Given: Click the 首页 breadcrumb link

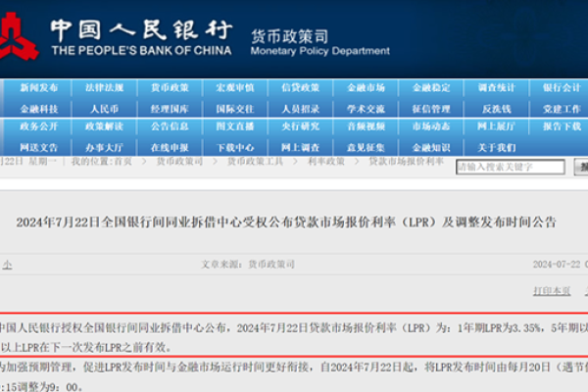Looking at the screenshot, I should coord(122,162).
